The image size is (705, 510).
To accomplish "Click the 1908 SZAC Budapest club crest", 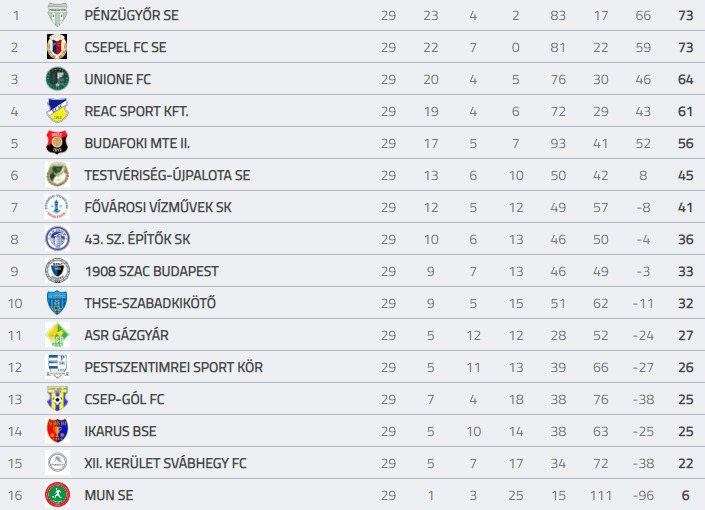I will 57,271.
